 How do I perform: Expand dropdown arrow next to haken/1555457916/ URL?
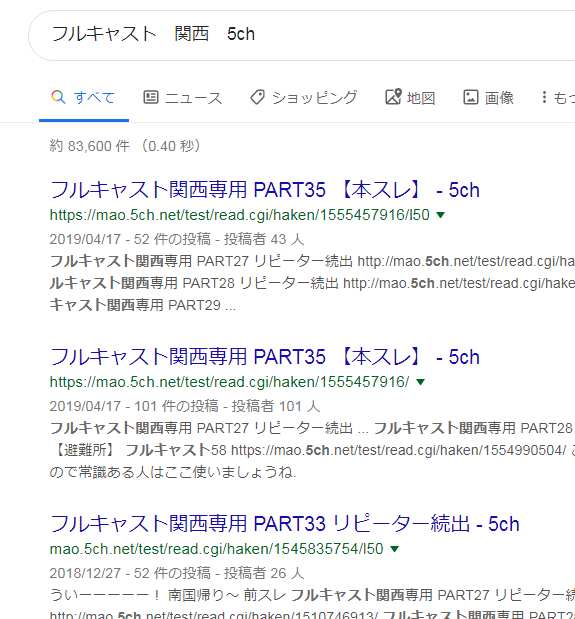[x=420, y=382]
